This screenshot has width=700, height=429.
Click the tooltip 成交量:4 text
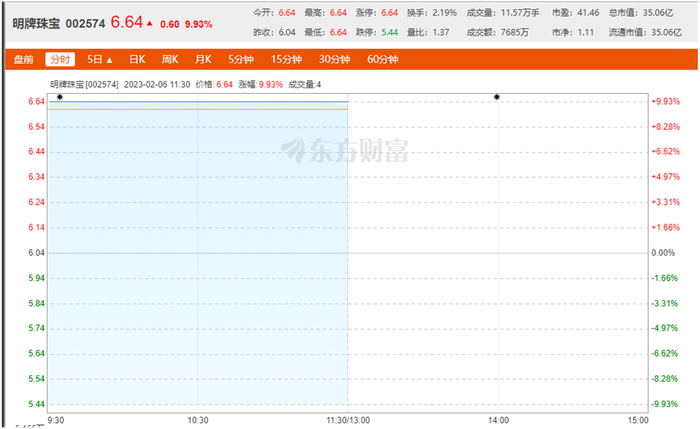[305, 84]
